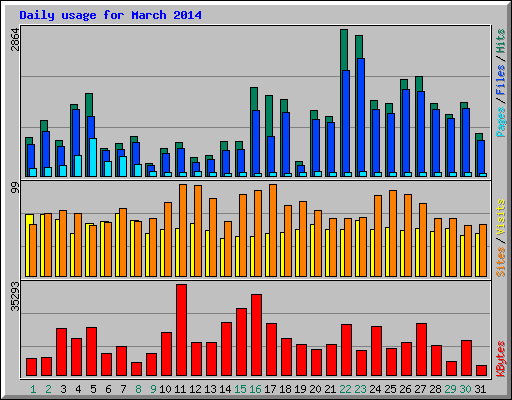Image resolution: width=512 pixels, height=400 pixels.
Task: Select day 22 on the x-axis
Action: click(345, 389)
